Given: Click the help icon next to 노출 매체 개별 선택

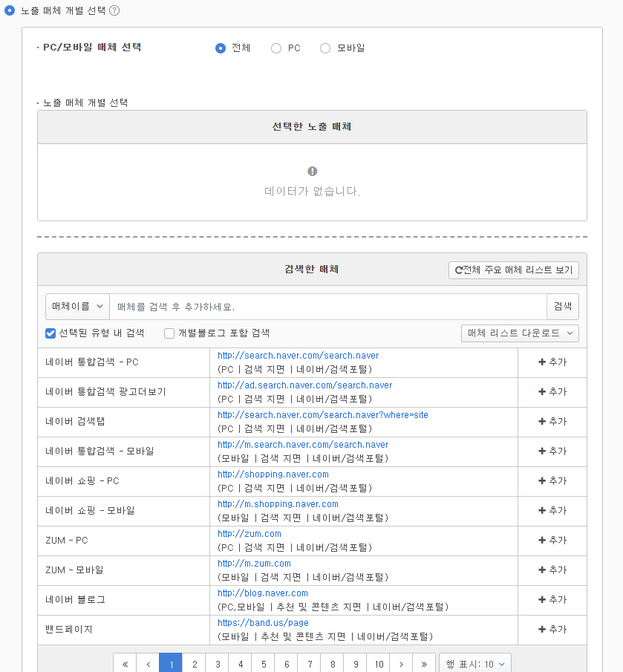Looking at the screenshot, I should pos(114,10).
